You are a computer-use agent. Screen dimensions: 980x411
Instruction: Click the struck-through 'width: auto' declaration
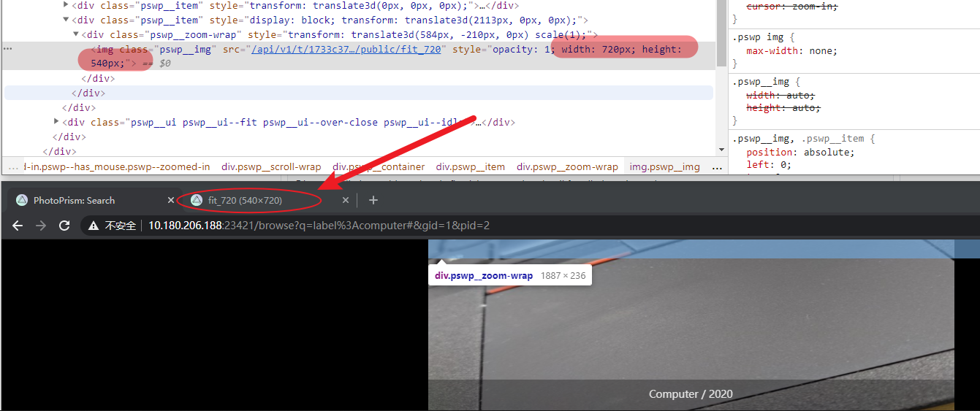tap(780, 95)
